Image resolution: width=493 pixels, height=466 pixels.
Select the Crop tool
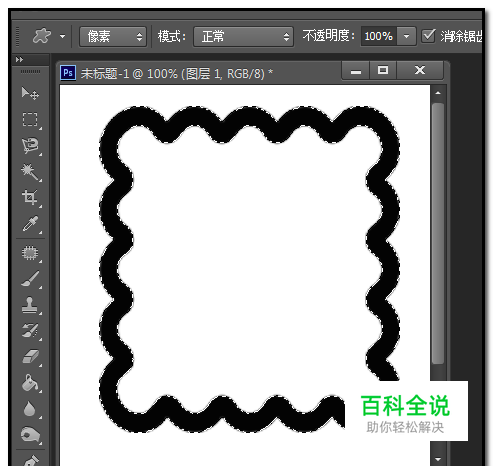click(30, 197)
